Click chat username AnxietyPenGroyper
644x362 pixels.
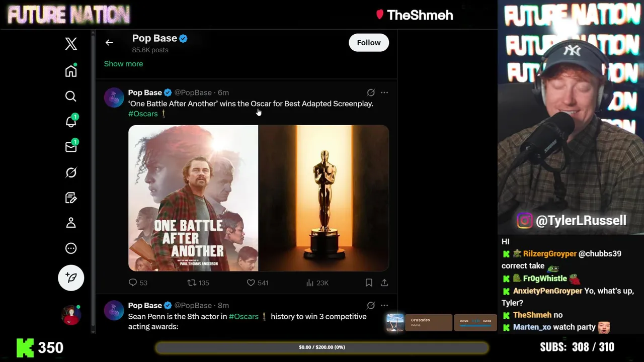547,291
